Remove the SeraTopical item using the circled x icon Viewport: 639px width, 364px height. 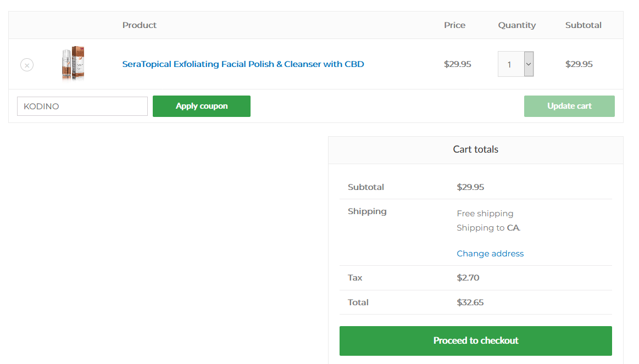click(x=27, y=65)
